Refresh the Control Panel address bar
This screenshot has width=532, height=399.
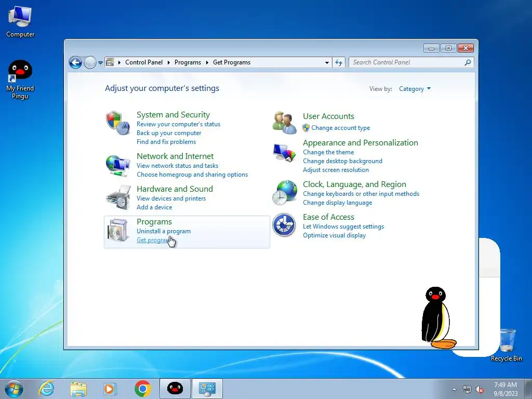coord(339,62)
